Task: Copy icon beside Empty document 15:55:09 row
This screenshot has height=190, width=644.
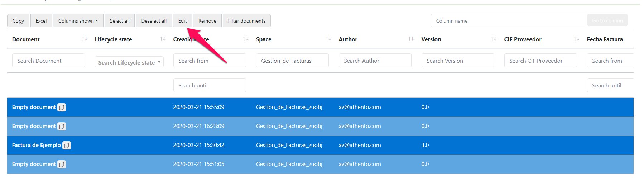Action: pyautogui.click(x=62, y=107)
